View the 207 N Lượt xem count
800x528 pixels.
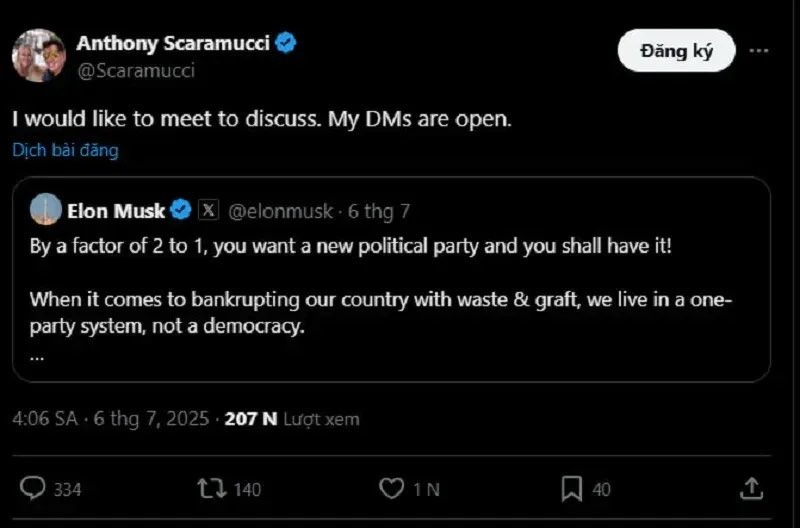pos(292,419)
